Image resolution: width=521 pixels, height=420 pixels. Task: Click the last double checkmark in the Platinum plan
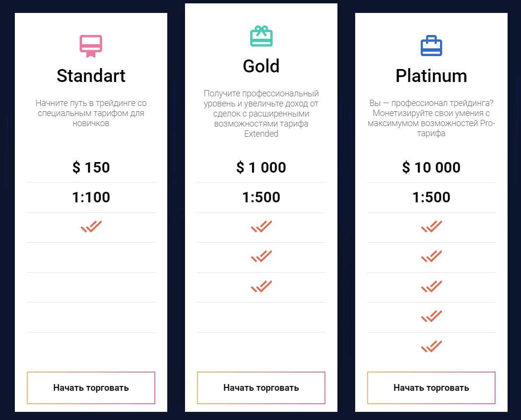[431, 347]
